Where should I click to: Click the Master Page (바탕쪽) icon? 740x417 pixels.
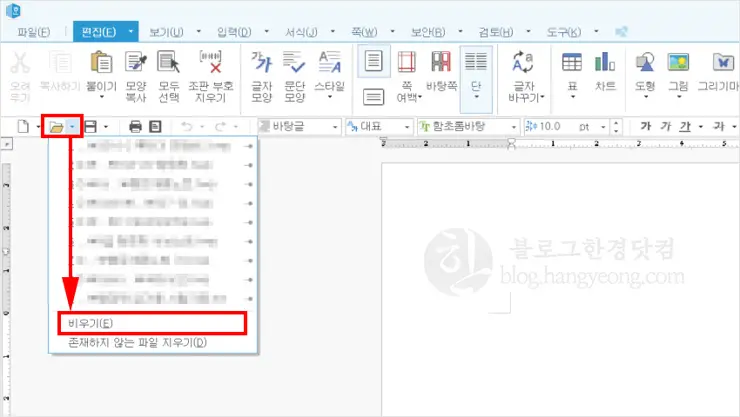coord(441,62)
